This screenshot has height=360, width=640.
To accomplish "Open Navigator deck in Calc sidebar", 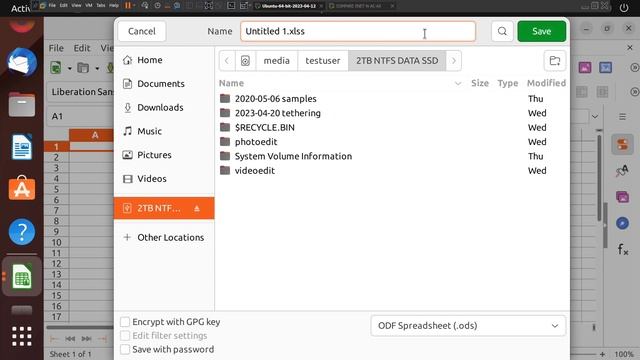I will coord(622,223).
